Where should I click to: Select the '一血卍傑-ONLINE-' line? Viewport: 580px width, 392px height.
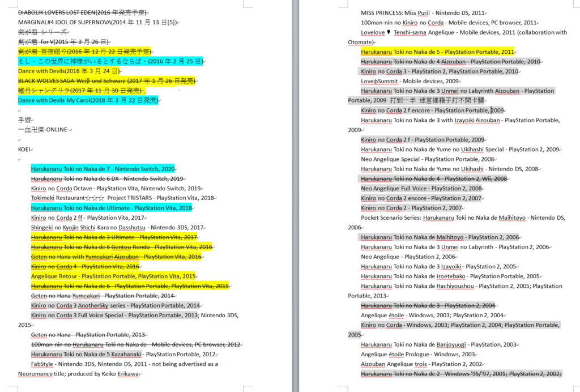pos(44,129)
